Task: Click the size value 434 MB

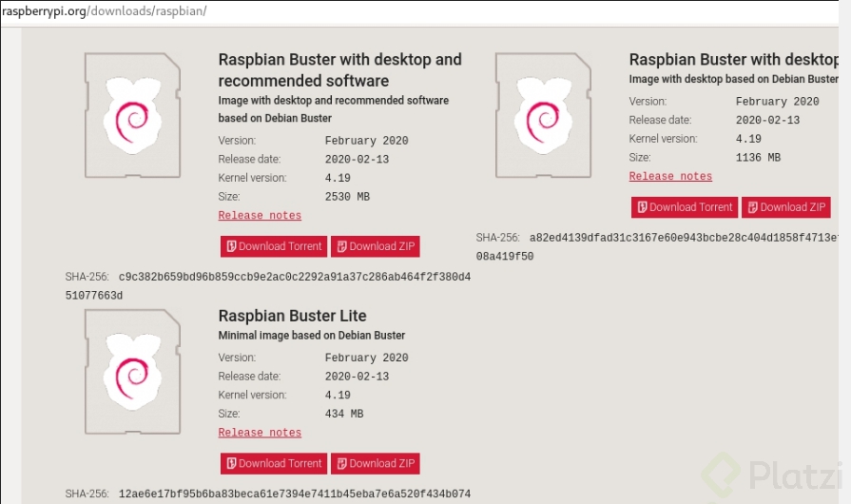Action: coord(344,414)
